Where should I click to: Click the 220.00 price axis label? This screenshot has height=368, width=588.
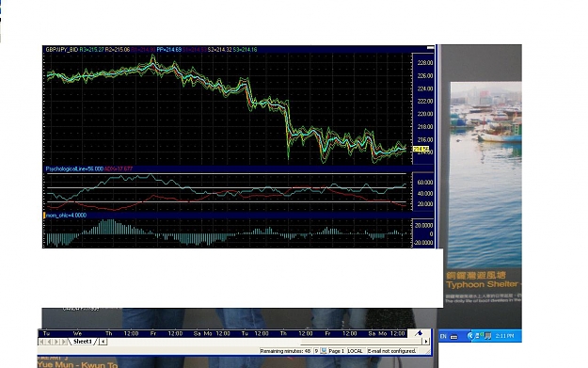[425, 114]
